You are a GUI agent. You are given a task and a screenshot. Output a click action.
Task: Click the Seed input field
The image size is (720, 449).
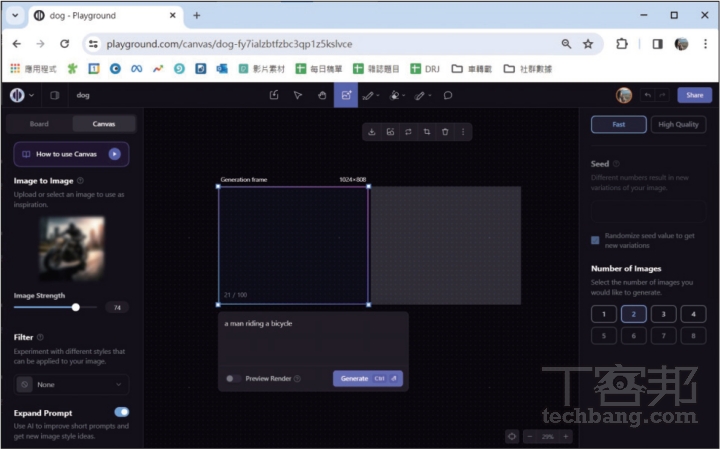pyautogui.click(x=648, y=211)
